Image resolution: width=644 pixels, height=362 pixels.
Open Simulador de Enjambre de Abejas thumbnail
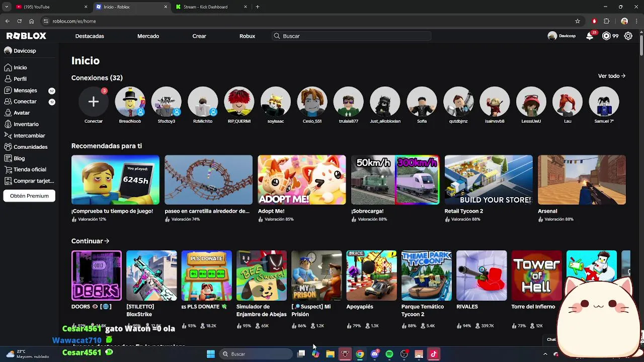pyautogui.click(x=262, y=276)
